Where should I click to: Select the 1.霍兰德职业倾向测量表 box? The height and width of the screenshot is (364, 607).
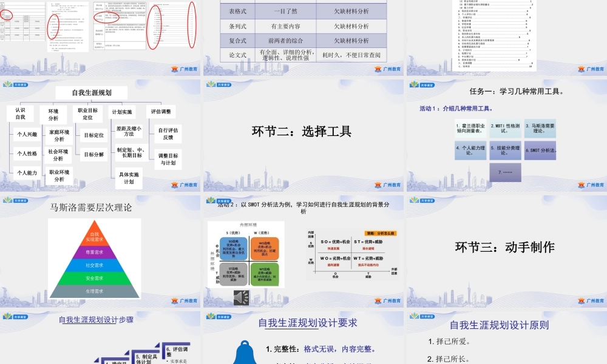(470, 129)
